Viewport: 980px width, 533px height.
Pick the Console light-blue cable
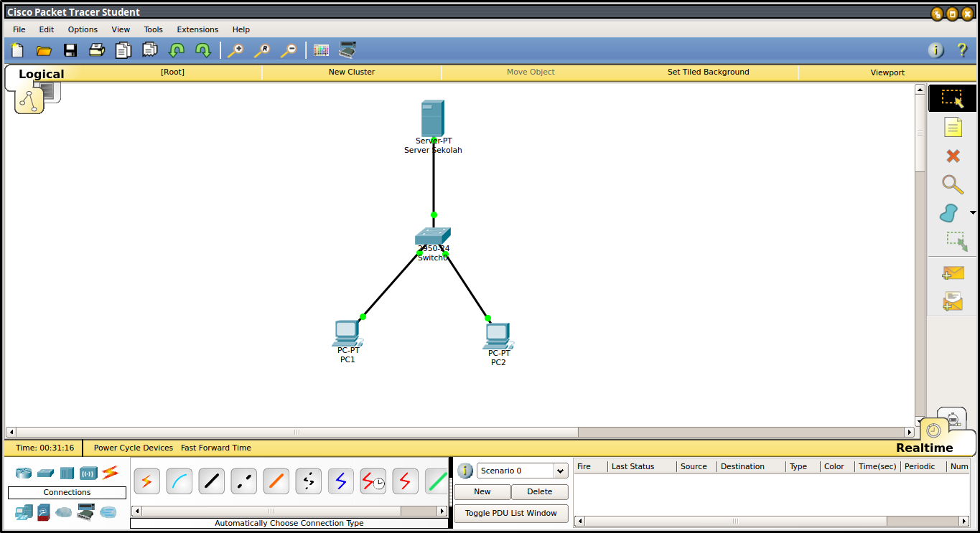179,481
